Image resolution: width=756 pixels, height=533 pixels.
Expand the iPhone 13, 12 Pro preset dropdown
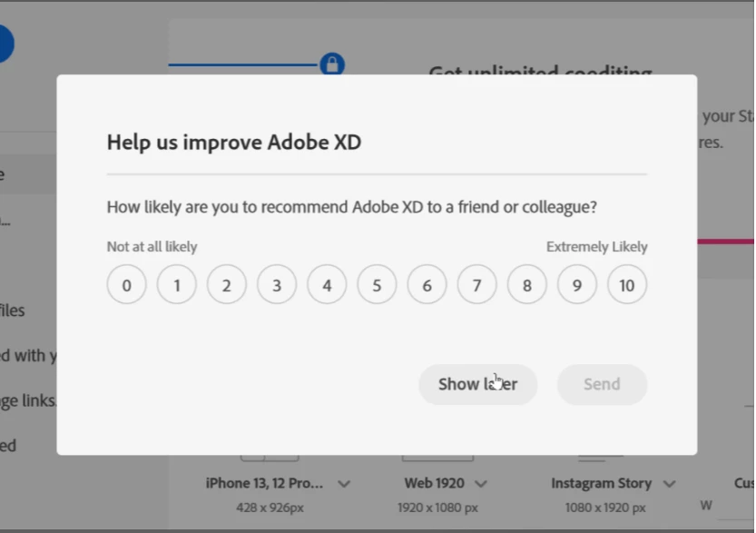coord(344,484)
